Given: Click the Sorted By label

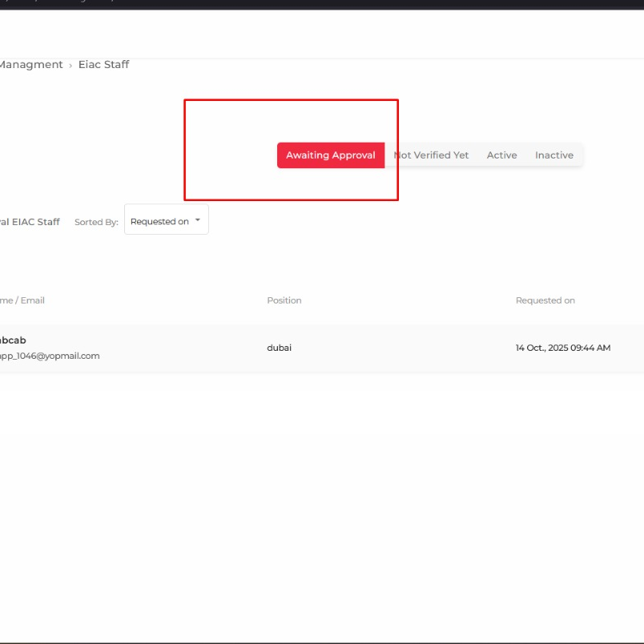Looking at the screenshot, I should pos(96,222).
